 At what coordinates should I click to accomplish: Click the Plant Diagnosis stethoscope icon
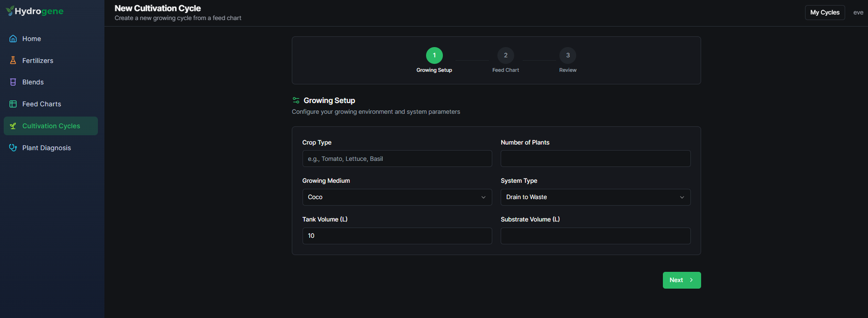click(13, 148)
